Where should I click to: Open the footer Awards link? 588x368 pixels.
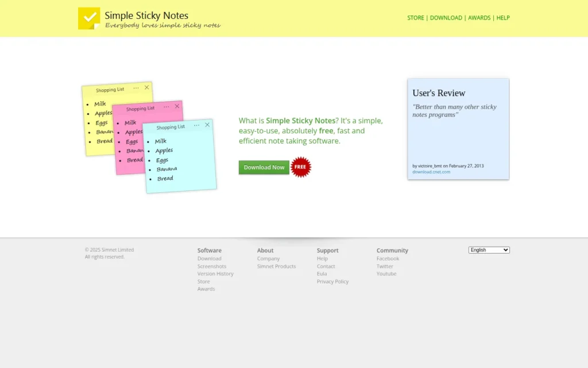pyautogui.click(x=206, y=289)
